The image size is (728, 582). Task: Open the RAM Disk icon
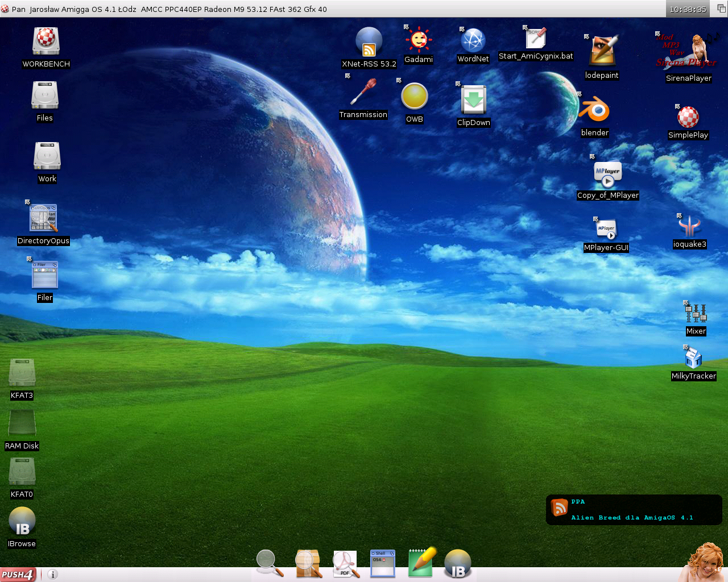click(22, 423)
